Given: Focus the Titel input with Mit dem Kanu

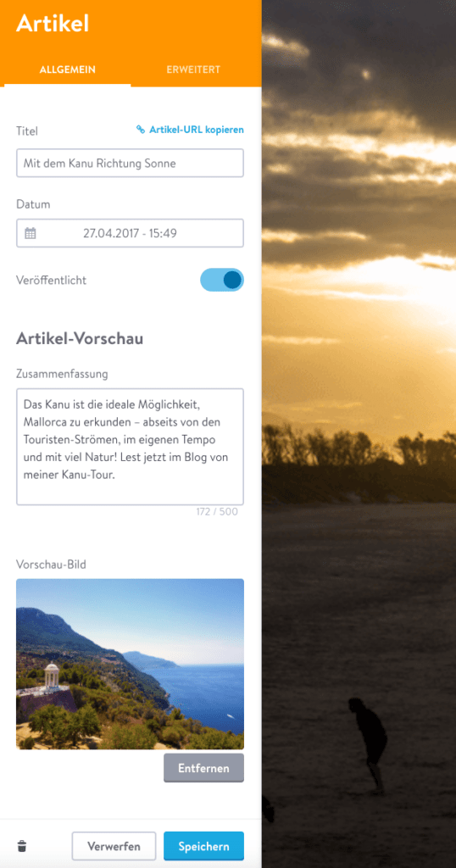Looking at the screenshot, I should 130,163.
